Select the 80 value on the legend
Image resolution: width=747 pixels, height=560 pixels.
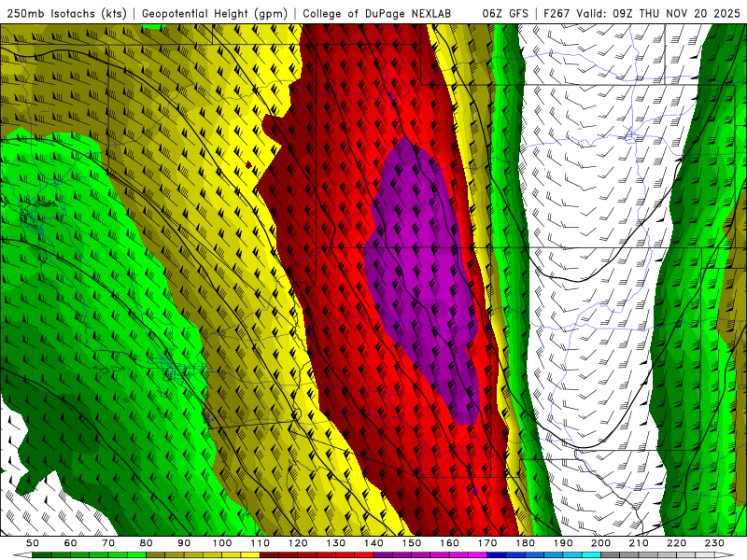coord(146,543)
